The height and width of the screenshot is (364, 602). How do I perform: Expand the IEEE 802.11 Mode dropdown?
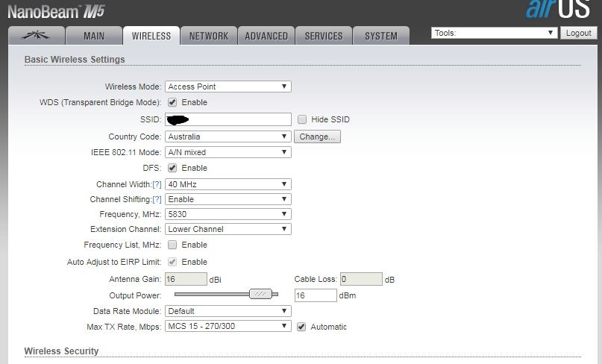(x=228, y=152)
